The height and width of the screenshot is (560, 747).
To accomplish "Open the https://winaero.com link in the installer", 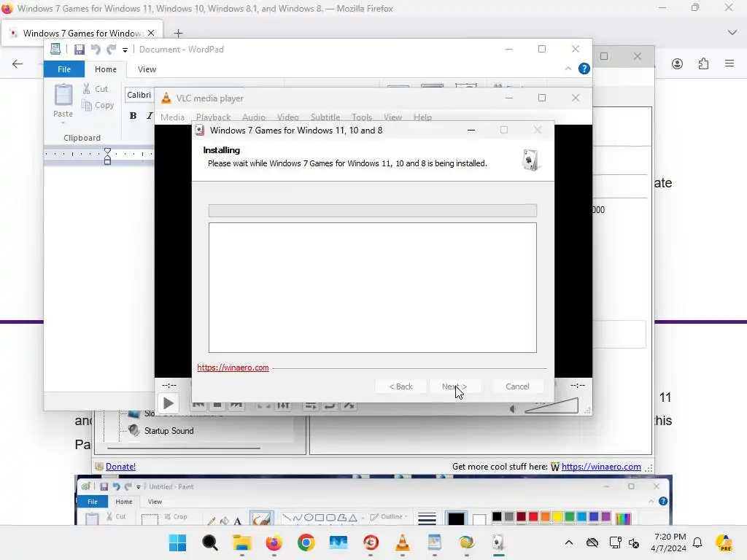I will (x=233, y=367).
